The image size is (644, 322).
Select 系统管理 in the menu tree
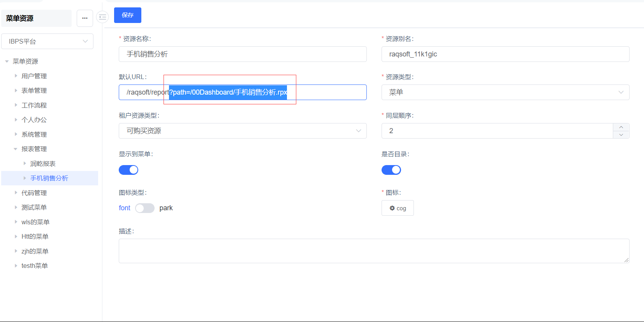[x=34, y=134]
